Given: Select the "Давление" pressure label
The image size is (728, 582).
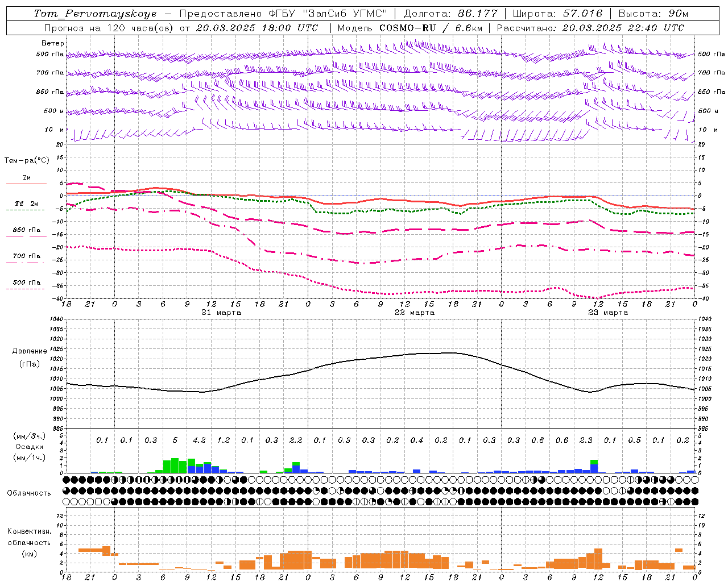Looking at the screenshot, I should click(30, 351).
